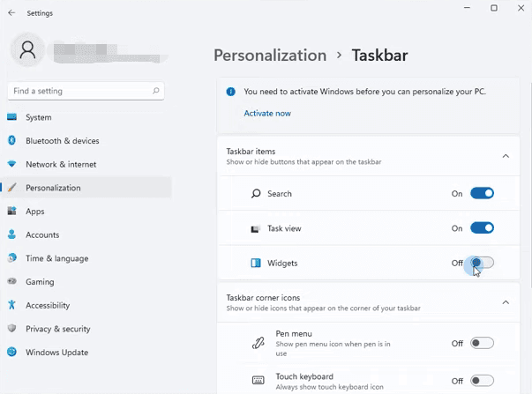Click the Time & language globe icon
532x394 pixels.
pos(11,257)
